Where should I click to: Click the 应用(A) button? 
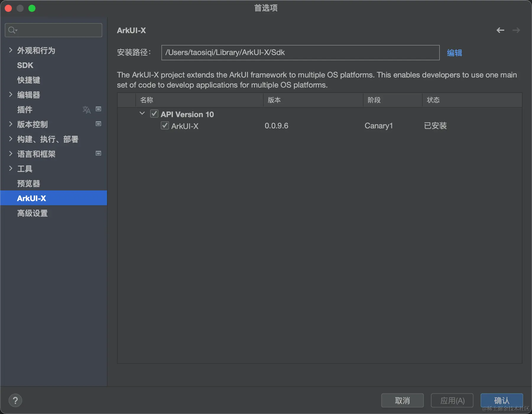[452, 401]
